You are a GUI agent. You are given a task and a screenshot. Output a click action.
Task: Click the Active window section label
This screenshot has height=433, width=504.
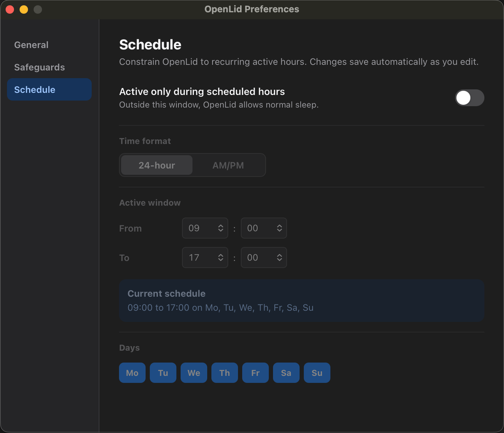(x=150, y=203)
